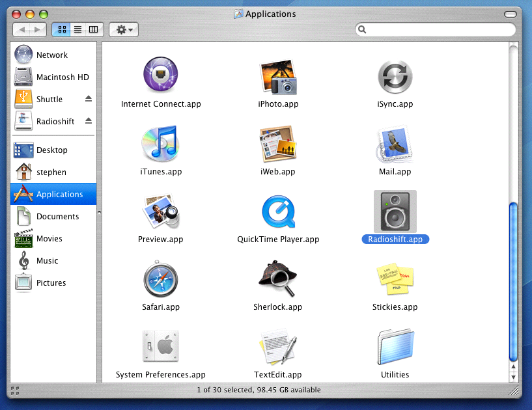Click the Radioshift.app file name label
The width and height of the screenshot is (532, 410).
(395, 239)
